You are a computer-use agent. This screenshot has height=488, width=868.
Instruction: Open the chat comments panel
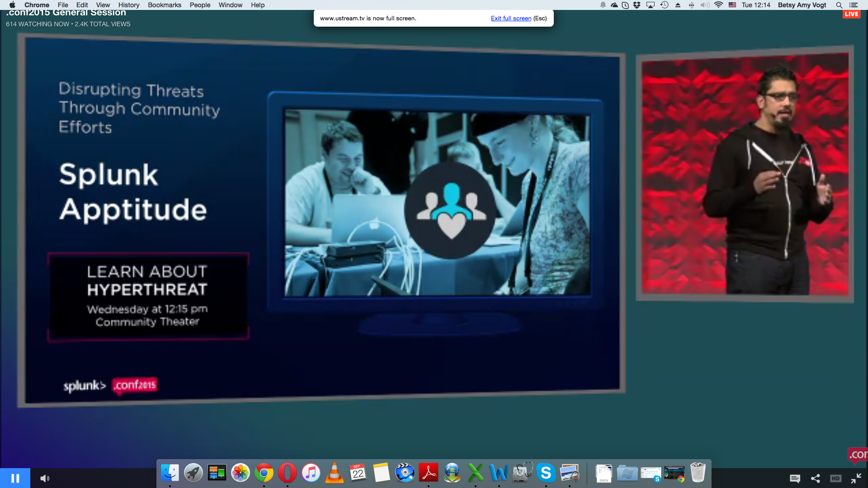795,478
